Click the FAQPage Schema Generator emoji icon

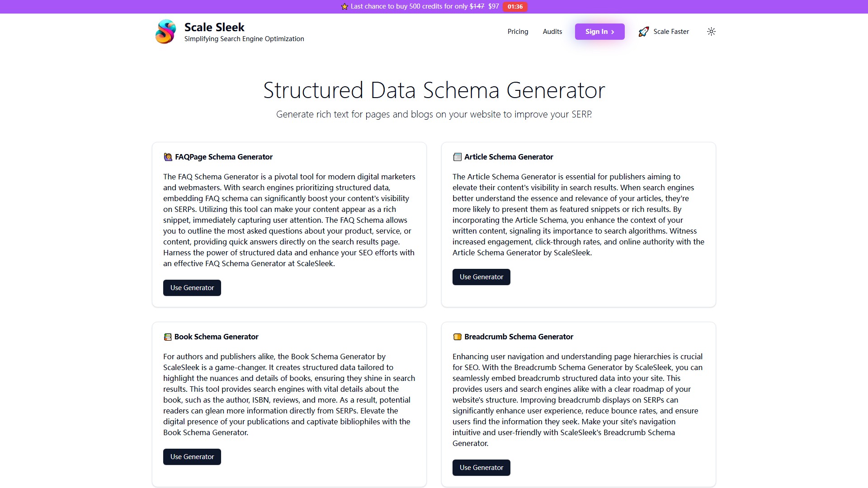[167, 157]
